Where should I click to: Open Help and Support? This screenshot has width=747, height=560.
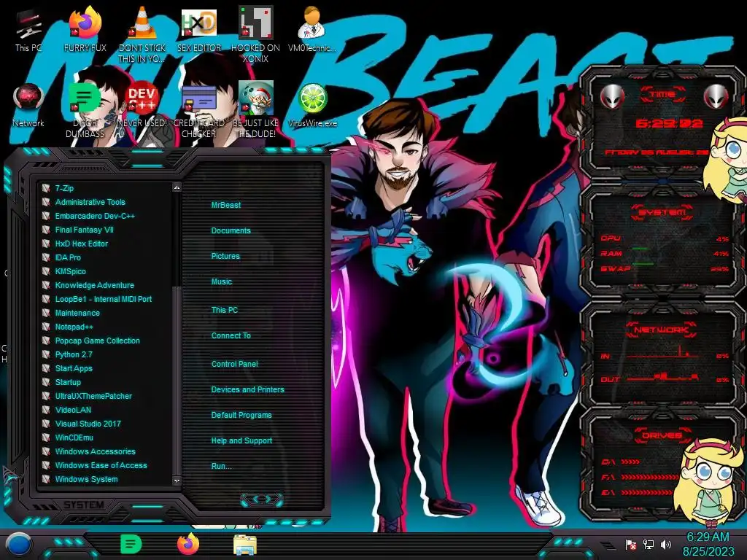point(241,440)
